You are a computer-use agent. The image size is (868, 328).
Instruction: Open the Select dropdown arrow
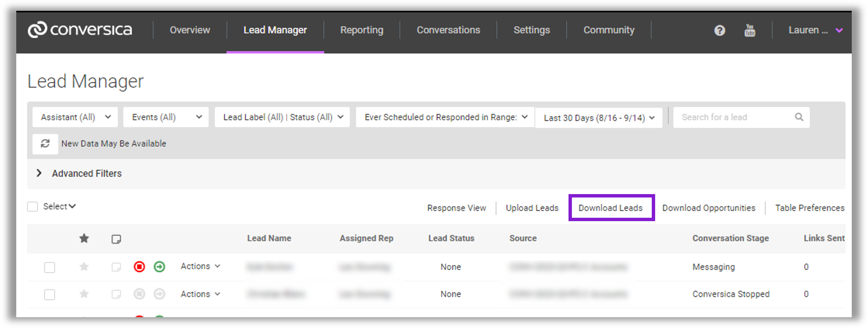pos(72,206)
